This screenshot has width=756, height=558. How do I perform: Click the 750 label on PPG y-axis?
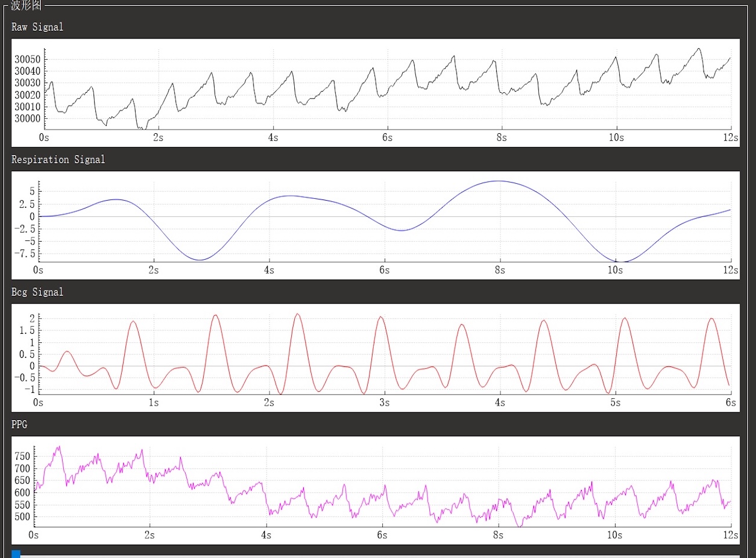coord(22,456)
